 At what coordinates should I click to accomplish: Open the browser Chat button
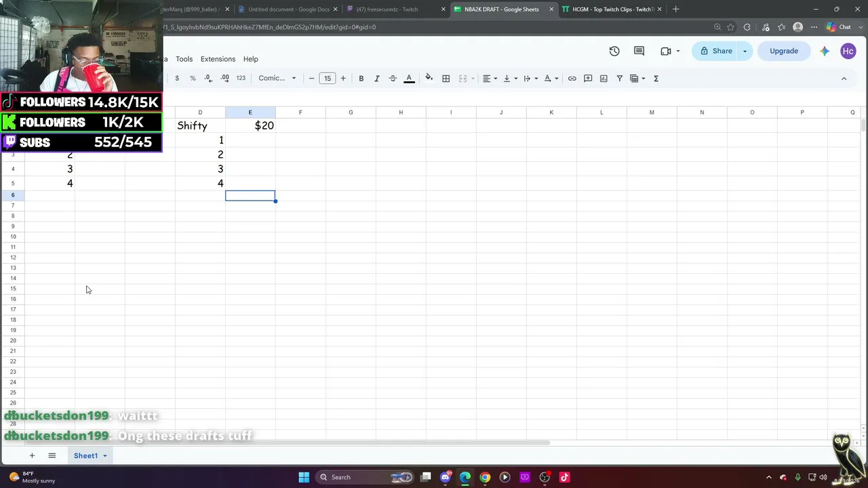[x=839, y=27]
